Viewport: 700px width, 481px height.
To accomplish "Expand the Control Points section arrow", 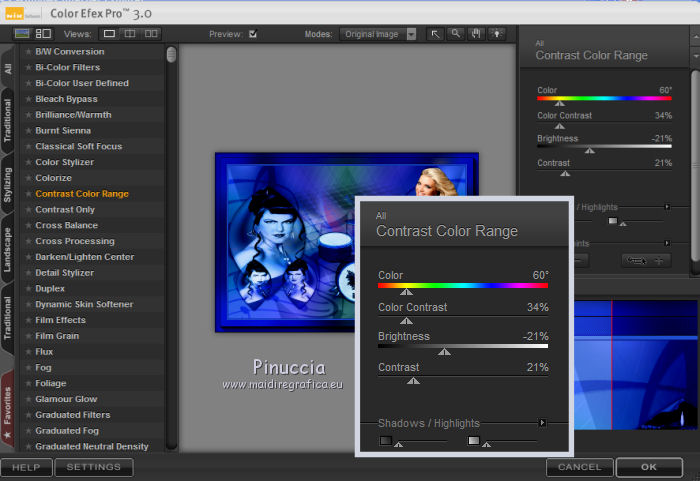I will pos(667,243).
